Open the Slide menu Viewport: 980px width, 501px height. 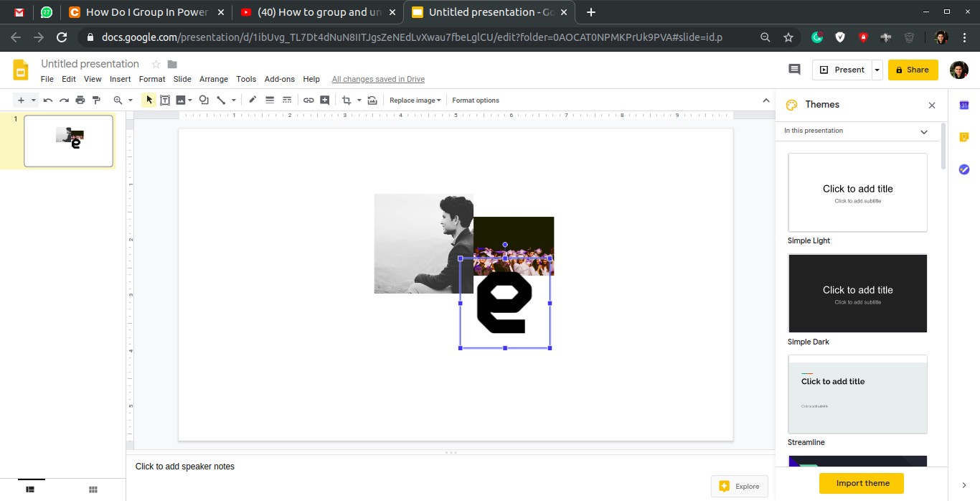pyautogui.click(x=182, y=79)
